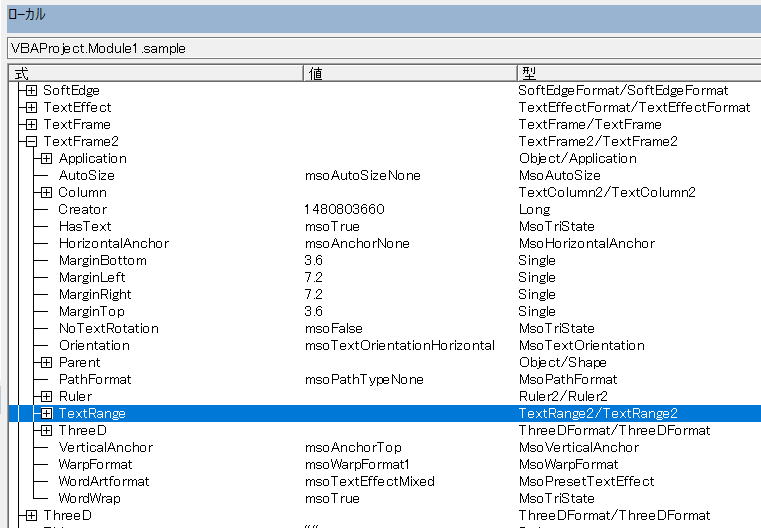Click the HasText msoTrue value

[332, 226]
